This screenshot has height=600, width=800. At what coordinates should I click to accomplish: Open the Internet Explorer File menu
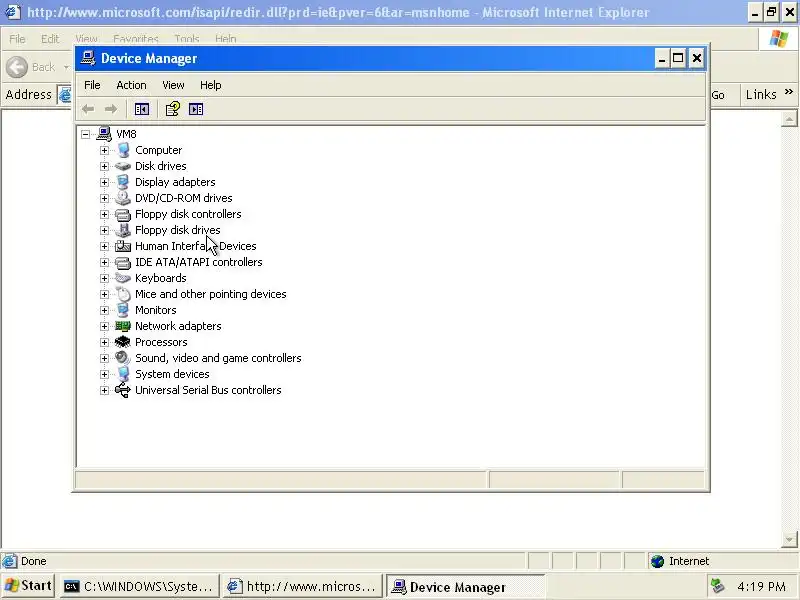17,39
